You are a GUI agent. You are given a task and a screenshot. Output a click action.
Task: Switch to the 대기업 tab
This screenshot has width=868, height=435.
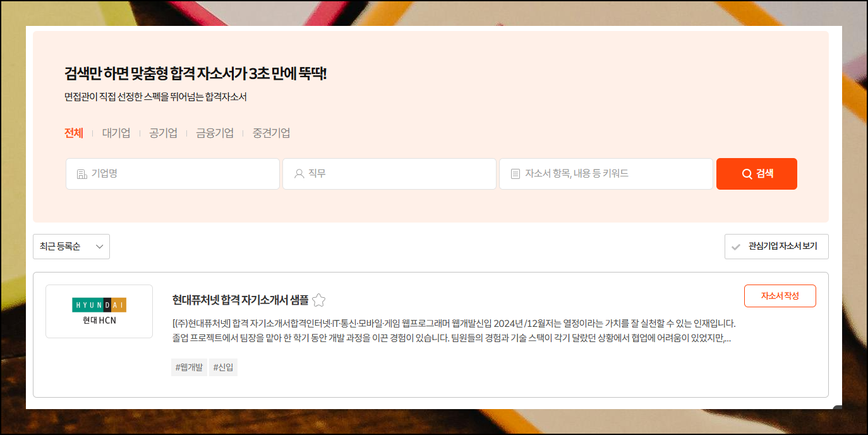coord(116,133)
